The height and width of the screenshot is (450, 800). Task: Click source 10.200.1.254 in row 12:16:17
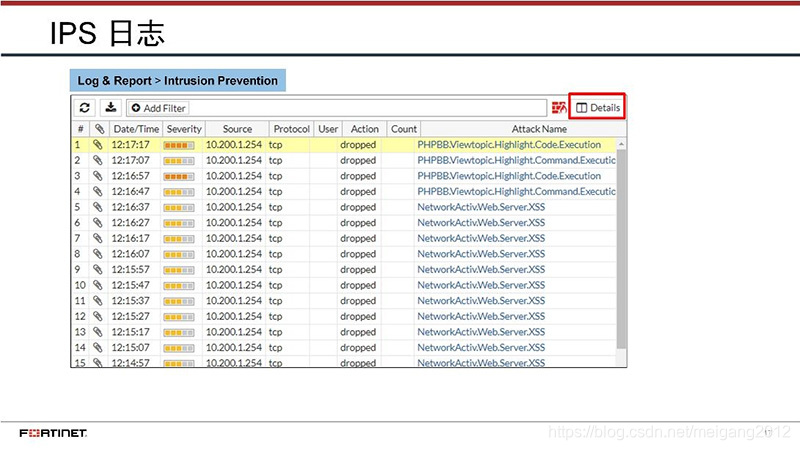pyautogui.click(x=234, y=238)
